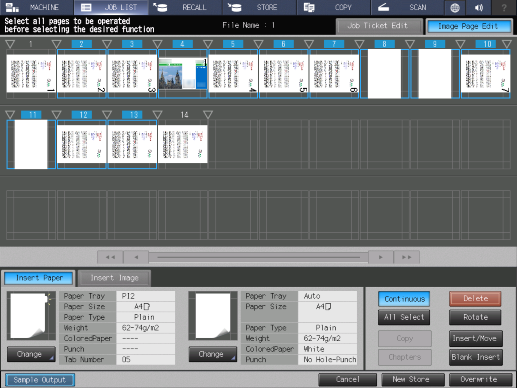This screenshot has height=388, width=517.
Task: Delete the selected pages
Action: coord(475,299)
